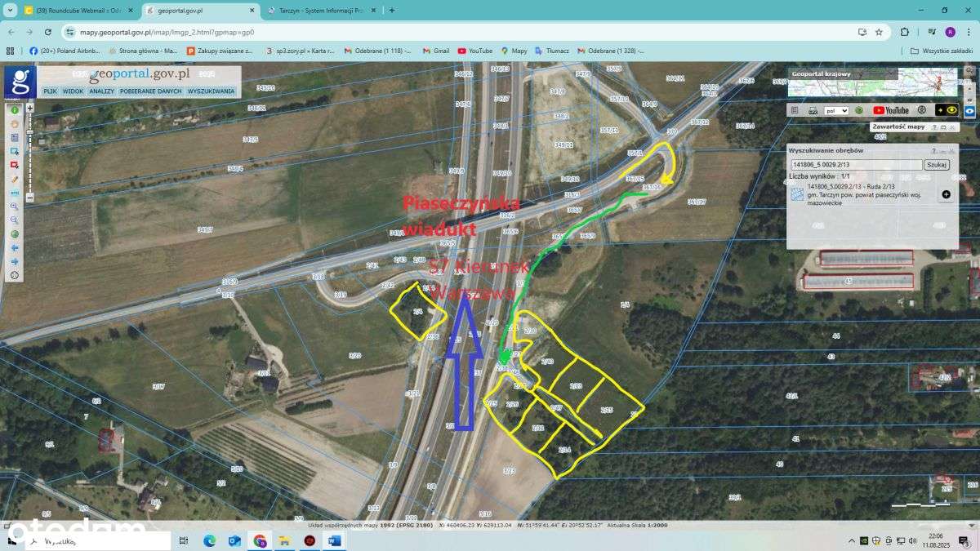Image resolution: width=980 pixels, height=551 pixels.
Task: Open the Gmail bookmark
Action: 435,51
